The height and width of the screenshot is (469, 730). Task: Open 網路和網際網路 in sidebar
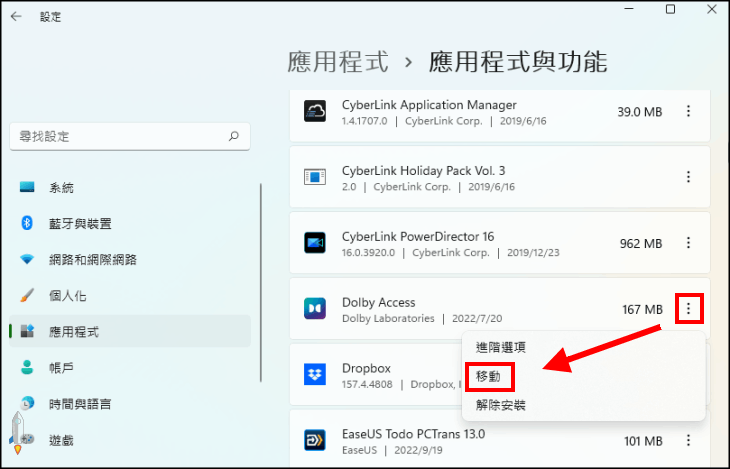click(x=130, y=259)
